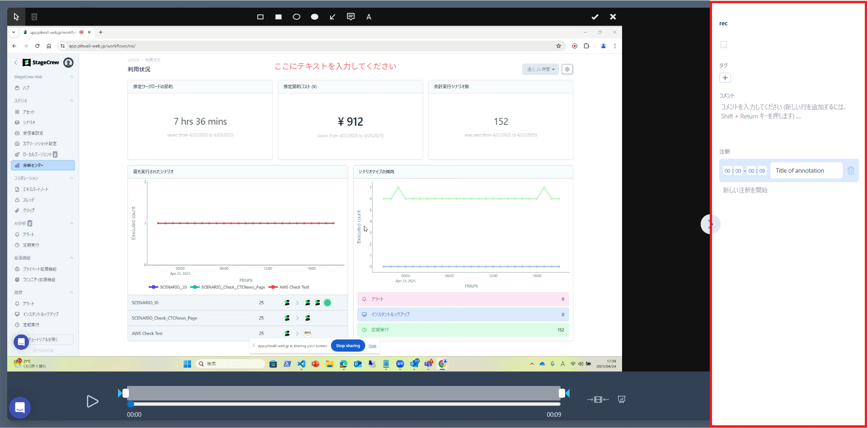
Task: Confirm the annotation with the checkmark
Action: [595, 17]
